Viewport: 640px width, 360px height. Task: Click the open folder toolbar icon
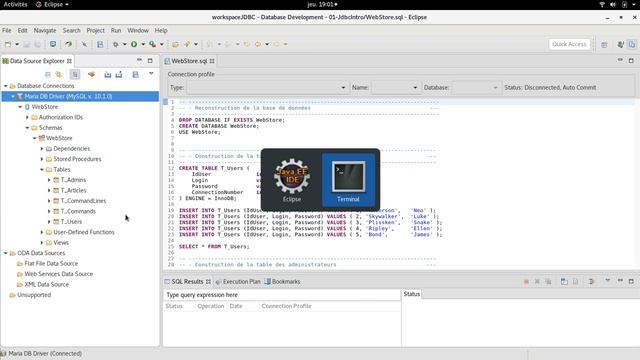click(176, 44)
